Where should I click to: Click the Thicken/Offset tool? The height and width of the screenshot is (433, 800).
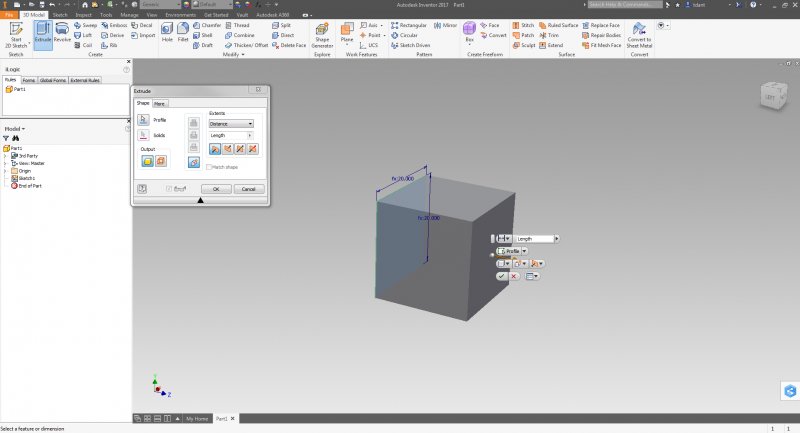pyautogui.click(x=246, y=45)
